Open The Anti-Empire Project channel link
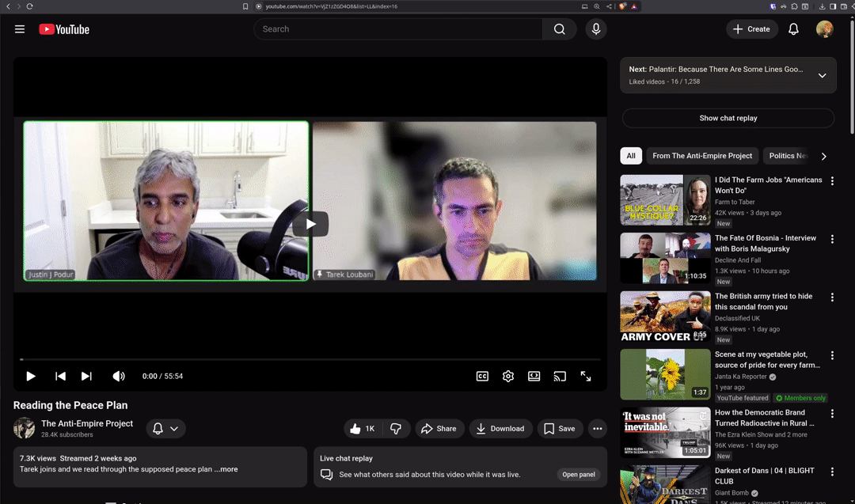This screenshot has width=855, height=504. click(87, 423)
